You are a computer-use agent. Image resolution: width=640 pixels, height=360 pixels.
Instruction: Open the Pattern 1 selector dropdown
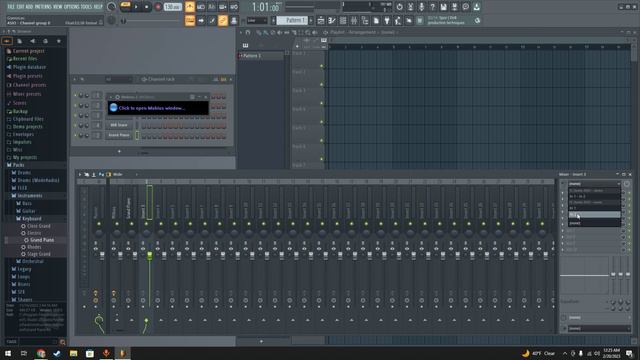292,20
